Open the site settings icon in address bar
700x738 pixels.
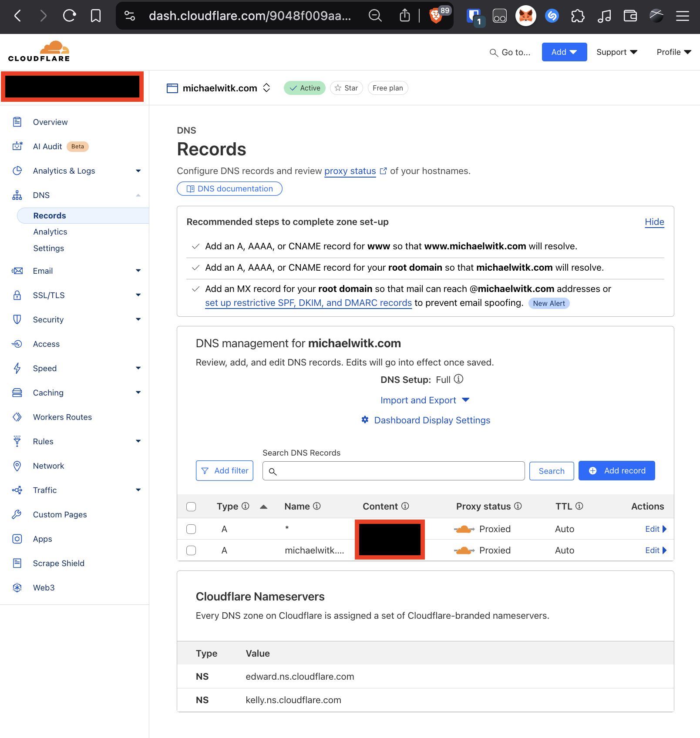click(130, 16)
